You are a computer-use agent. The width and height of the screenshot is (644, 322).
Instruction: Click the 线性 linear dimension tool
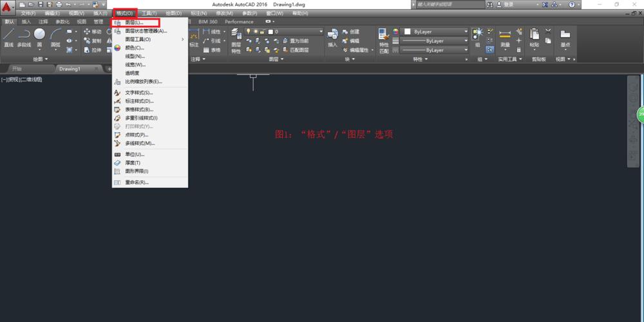pyautogui.click(x=212, y=32)
